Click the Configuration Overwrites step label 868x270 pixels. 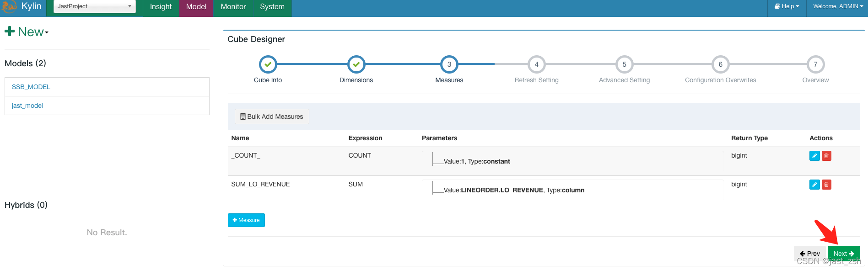click(721, 80)
